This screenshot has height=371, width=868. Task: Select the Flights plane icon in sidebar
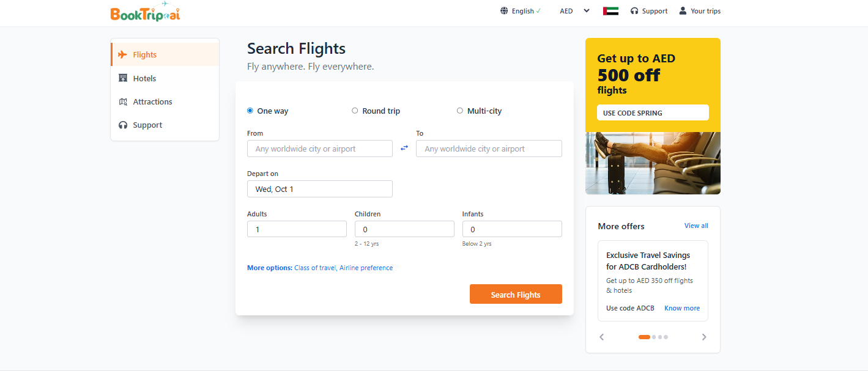tap(124, 54)
